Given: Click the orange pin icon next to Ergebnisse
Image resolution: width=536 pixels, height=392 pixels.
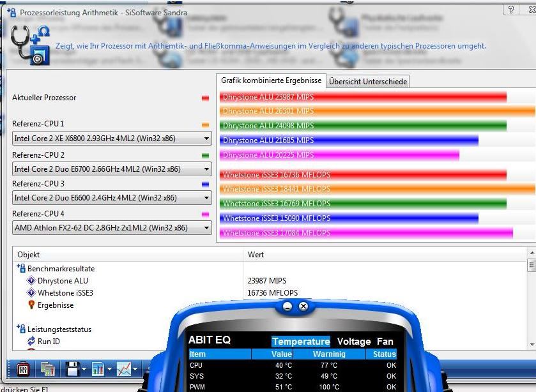Looking at the screenshot, I should pos(31,305).
